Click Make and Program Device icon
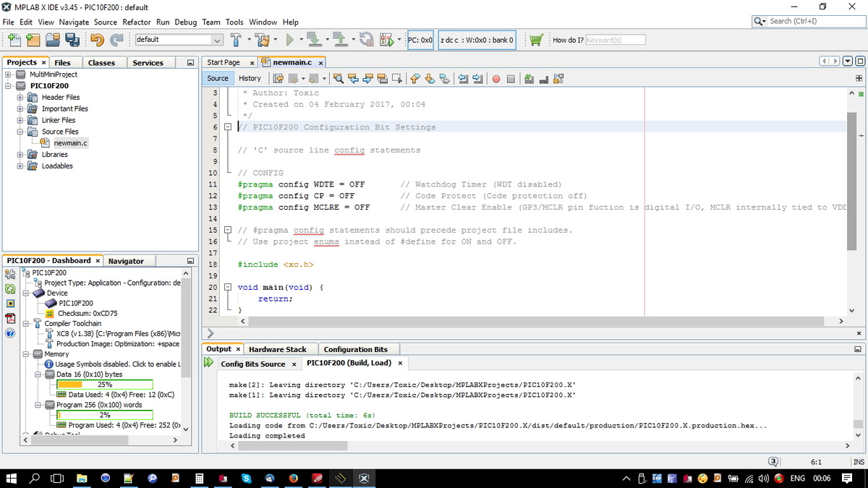This screenshot has height=488, width=868. 313,40
